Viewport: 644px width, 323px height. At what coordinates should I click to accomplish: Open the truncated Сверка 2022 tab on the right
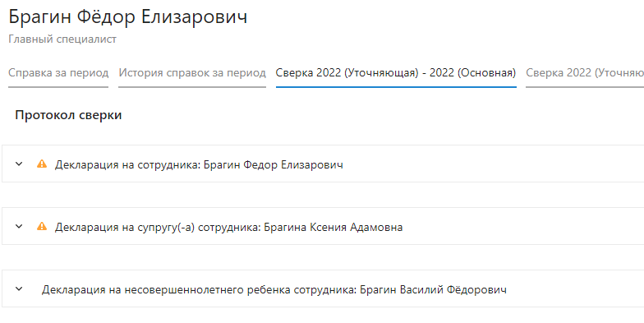(x=585, y=72)
